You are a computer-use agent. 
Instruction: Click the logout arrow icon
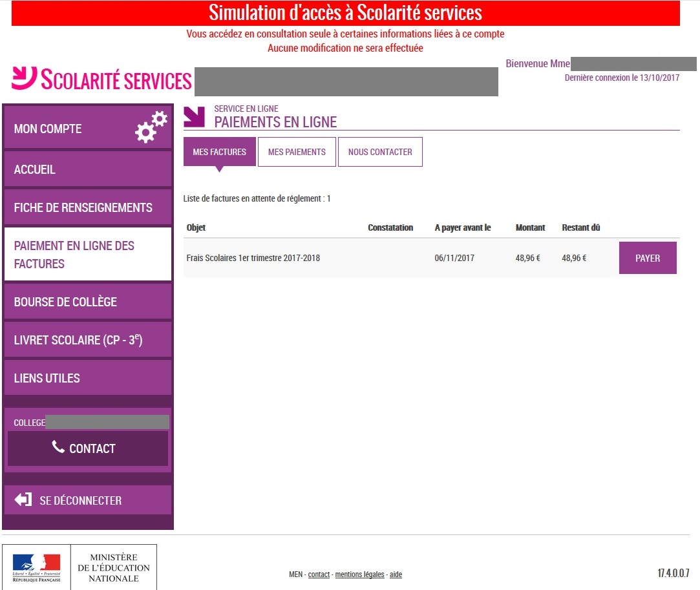click(23, 500)
